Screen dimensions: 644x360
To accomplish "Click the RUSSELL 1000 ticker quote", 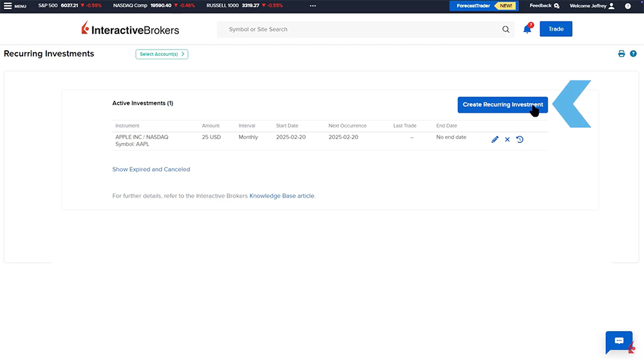I will [245, 6].
